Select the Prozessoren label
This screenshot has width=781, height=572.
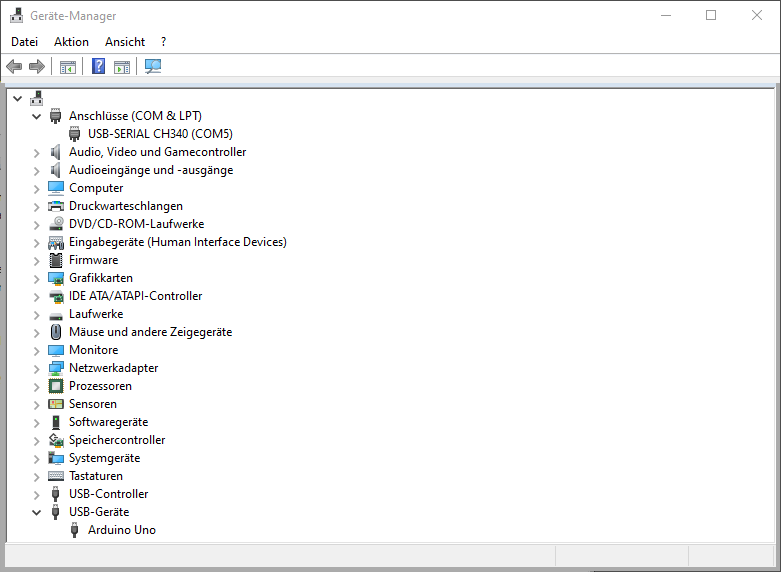[x=101, y=386]
